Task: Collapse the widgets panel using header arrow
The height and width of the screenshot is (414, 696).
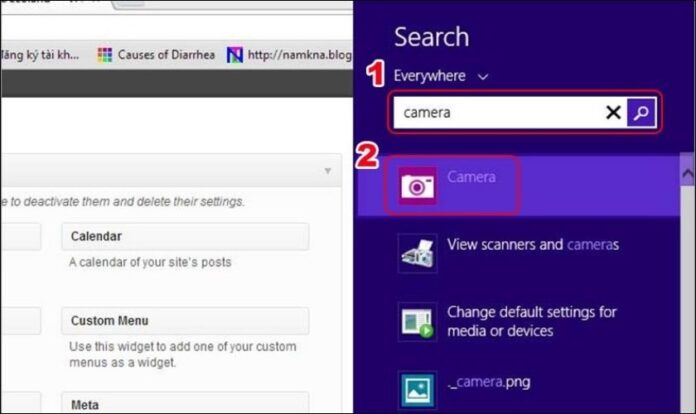Action: pyautogui.click(x=327, y=171)
